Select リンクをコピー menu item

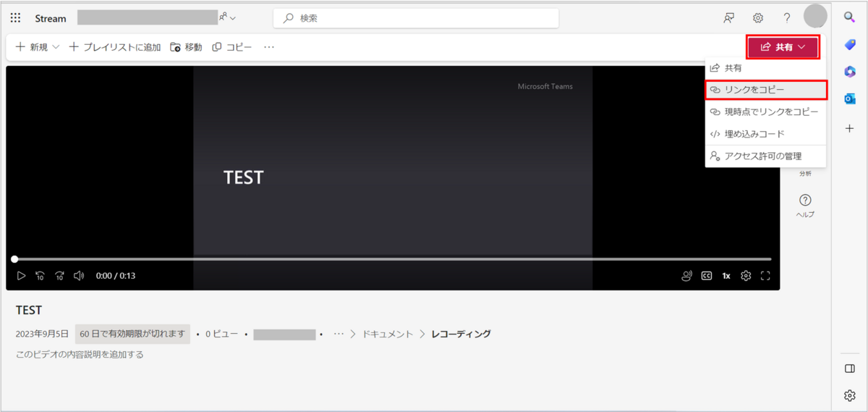(x=765, y=90)
